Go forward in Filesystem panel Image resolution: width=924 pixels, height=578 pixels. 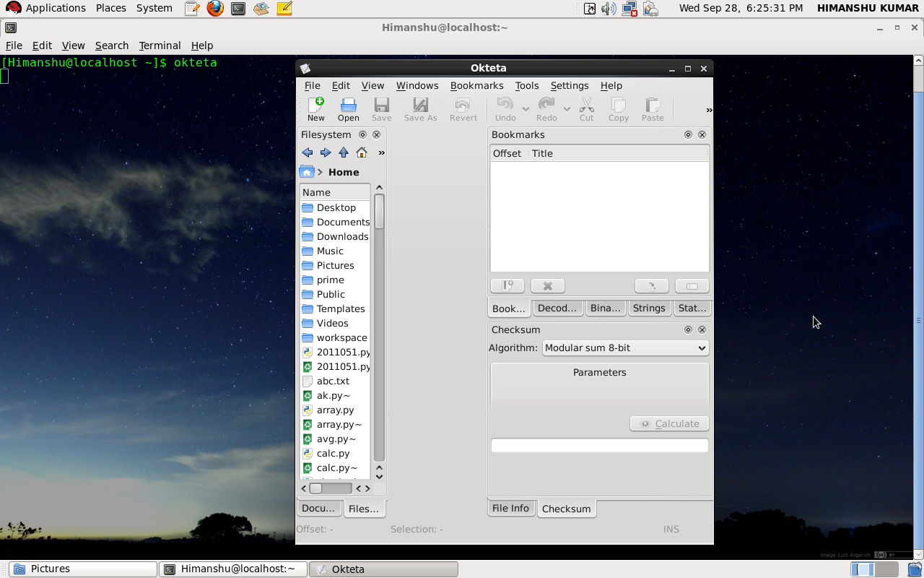pos(326,152)
